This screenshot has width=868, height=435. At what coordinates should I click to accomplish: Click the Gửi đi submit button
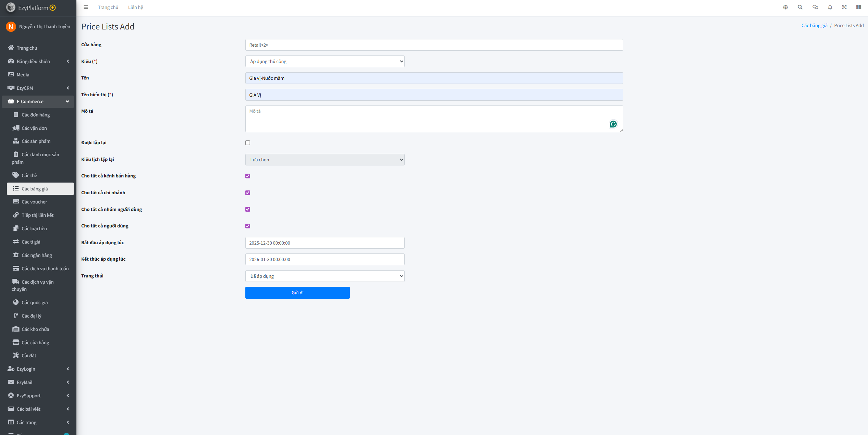coord(297,293)
